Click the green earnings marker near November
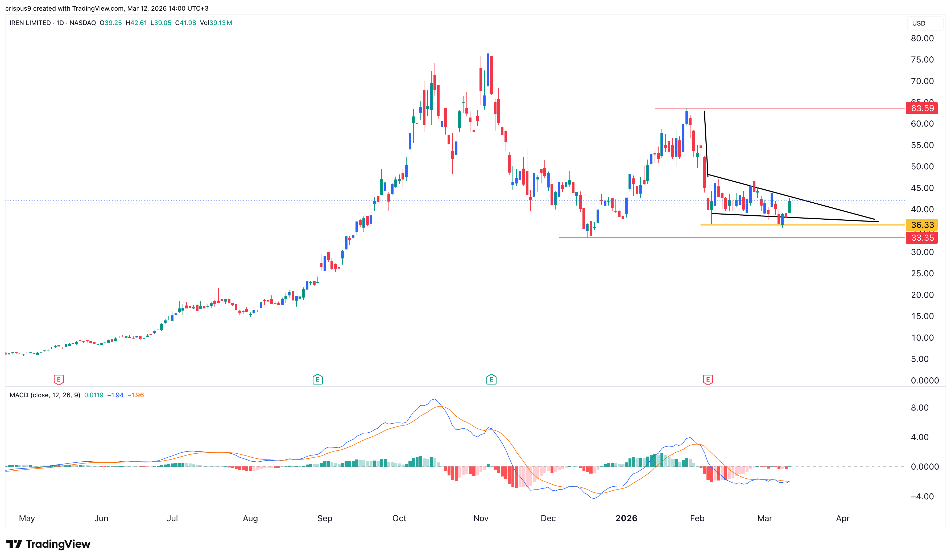The width and height of the screenshot is (951, 560). pos(491,379)
